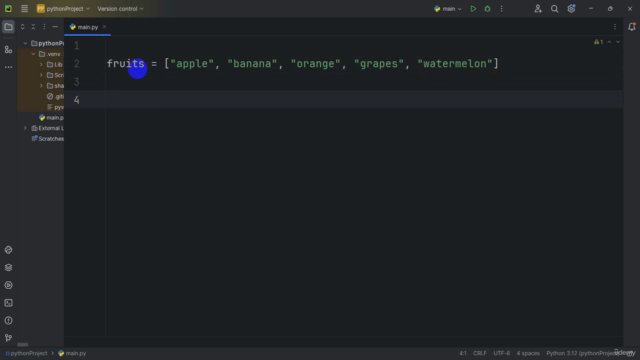Go to next highlighted error arrow
The height and width of the screenshot is (360, 640).
click(618, 42)
